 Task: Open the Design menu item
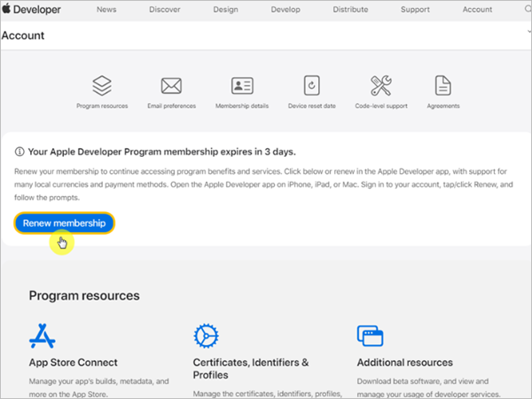225,10
